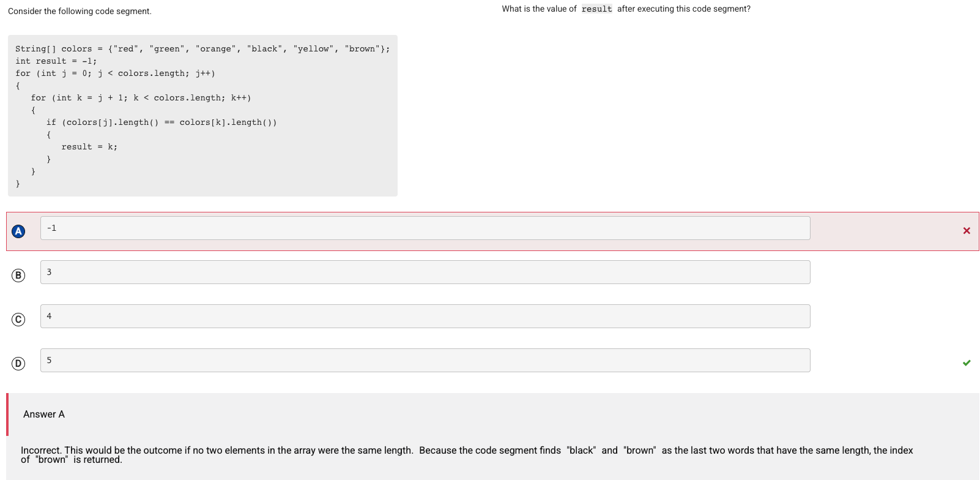This screenshot has width=980, height=480.
Task: Click the "Answer A" feedback heading
Action: click(44, 414)
